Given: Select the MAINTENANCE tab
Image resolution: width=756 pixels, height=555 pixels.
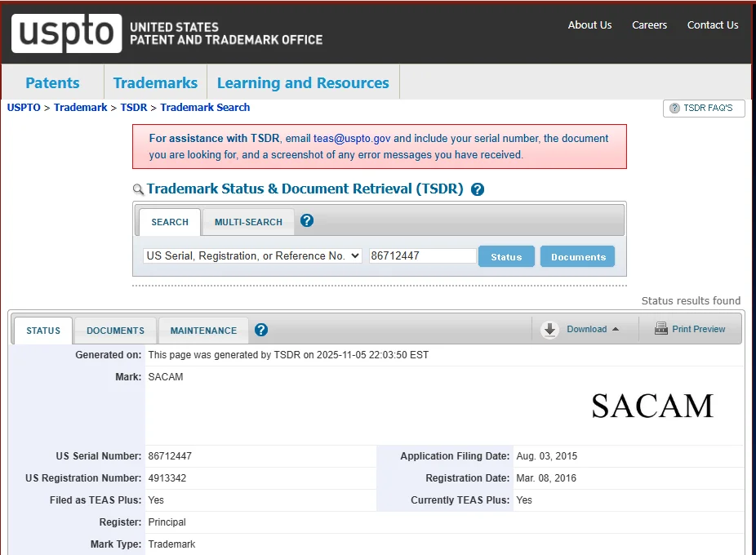Looking at the screenshot, I should (x=202, y=330).
